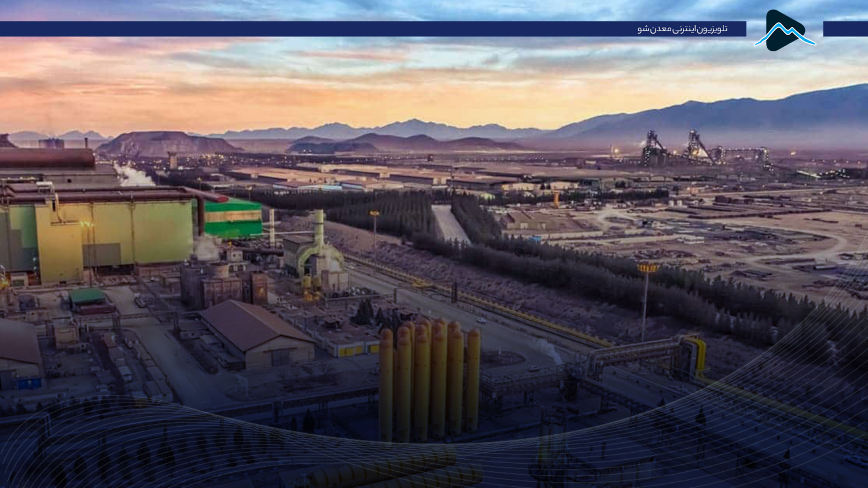The width and height of the screenshot is (868, 488).
Task: Click the empty left part of the navy banner
Action: tap(231, 29)
